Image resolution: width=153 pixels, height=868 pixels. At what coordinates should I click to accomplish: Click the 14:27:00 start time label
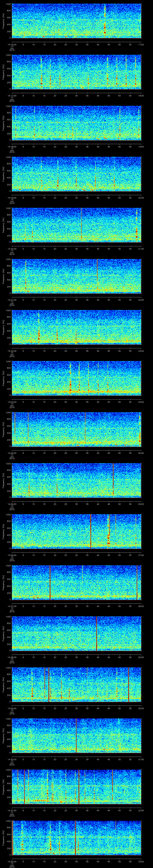(x=12, y=606)
